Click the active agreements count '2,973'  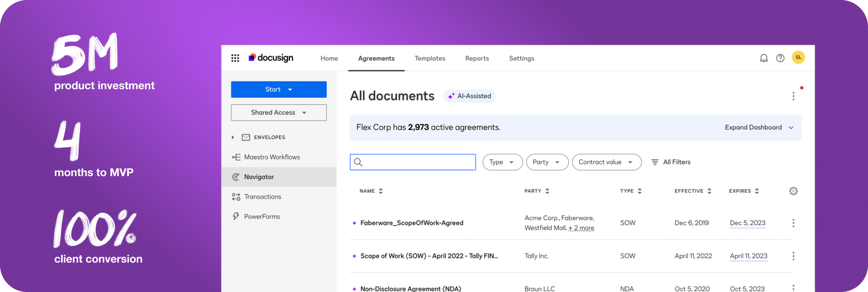coord(418,127)
